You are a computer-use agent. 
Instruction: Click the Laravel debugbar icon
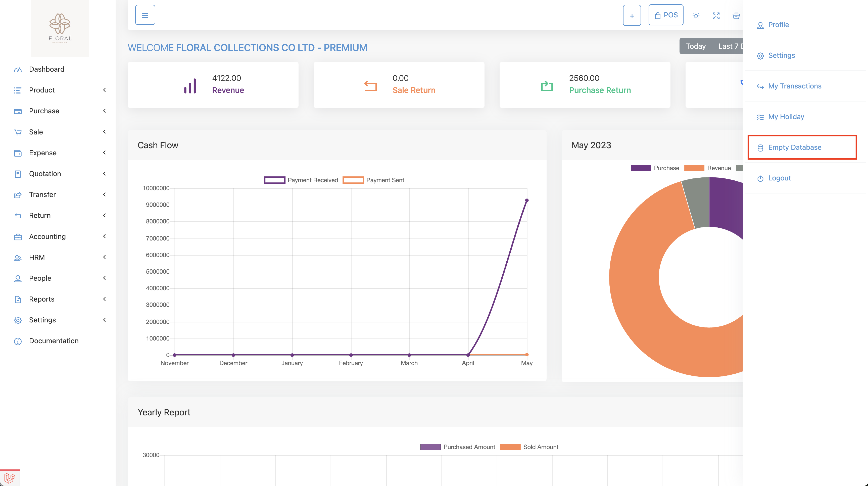pyautogui.click(x=10, y=478)
